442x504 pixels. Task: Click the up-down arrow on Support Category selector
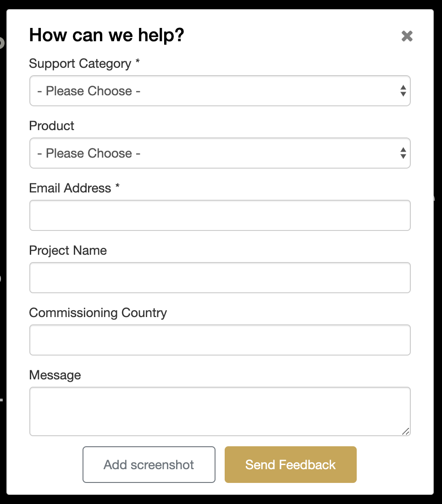point(403,91)
